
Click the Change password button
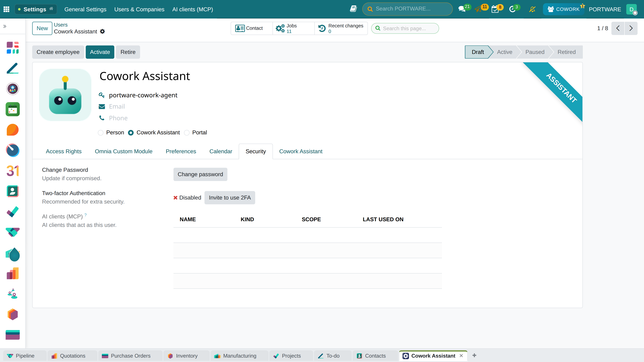click(200, 174)
